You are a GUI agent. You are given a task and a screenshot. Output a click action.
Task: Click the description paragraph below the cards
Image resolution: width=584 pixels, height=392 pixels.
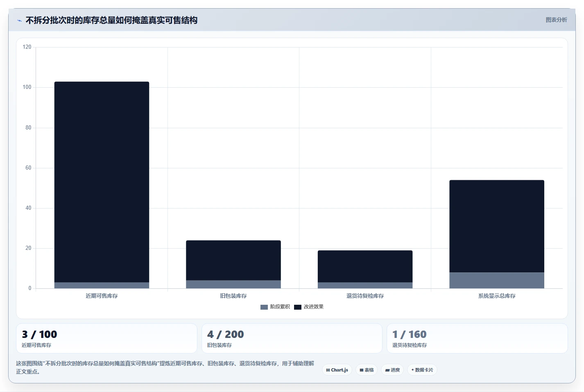(x=165, y=367)
